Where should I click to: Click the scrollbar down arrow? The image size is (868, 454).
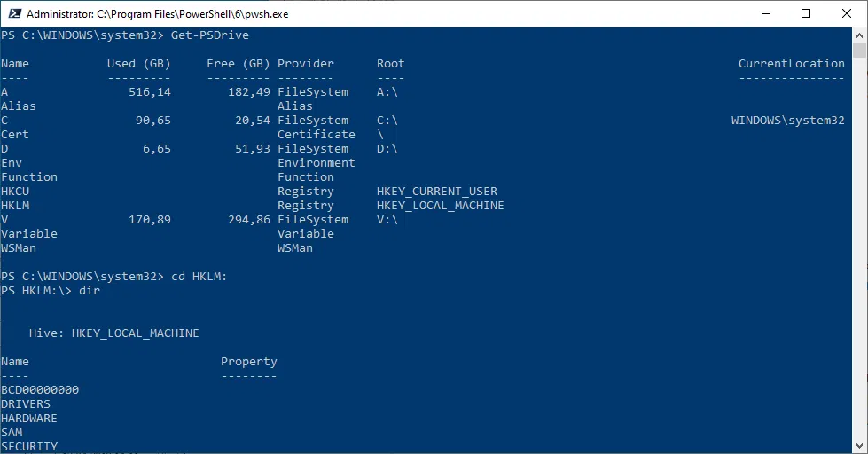click(860, 446)
